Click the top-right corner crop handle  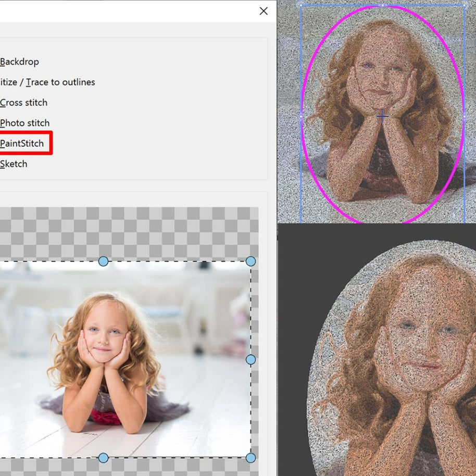coord(250,261)
